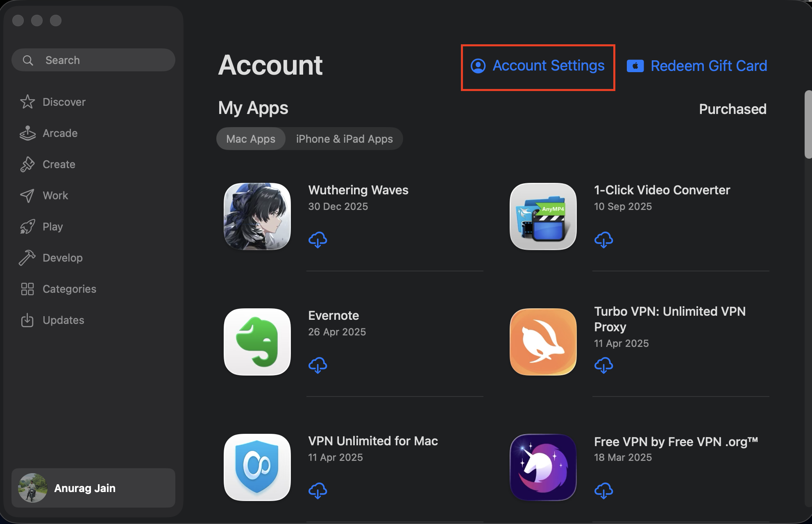Click inside the Search field
The height and width of the screenshot is (524, 812).
tap(93, 60)
